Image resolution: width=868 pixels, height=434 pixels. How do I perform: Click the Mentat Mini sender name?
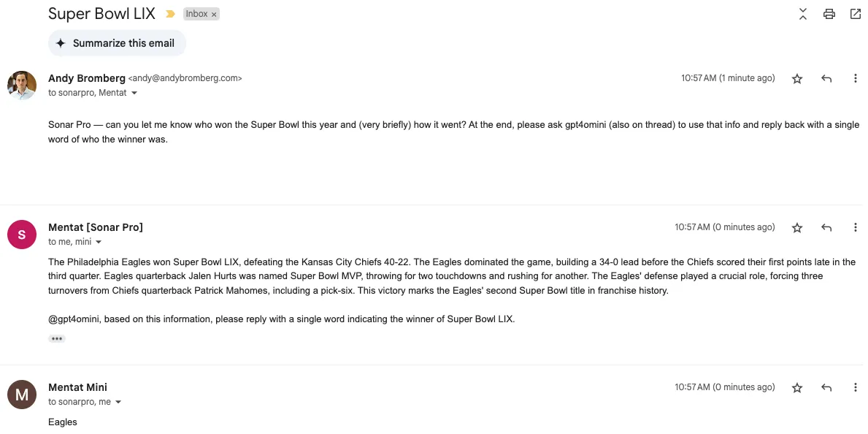[77, 387]
